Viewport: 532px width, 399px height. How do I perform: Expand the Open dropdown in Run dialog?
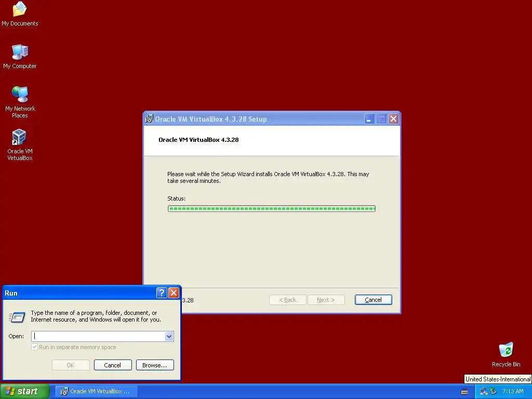click(x=169, y=336)
